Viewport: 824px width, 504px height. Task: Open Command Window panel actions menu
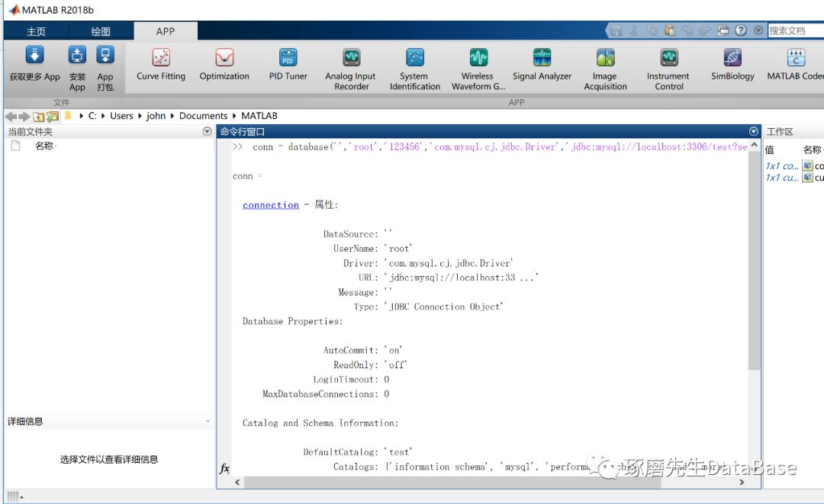(x=754, y=131)
